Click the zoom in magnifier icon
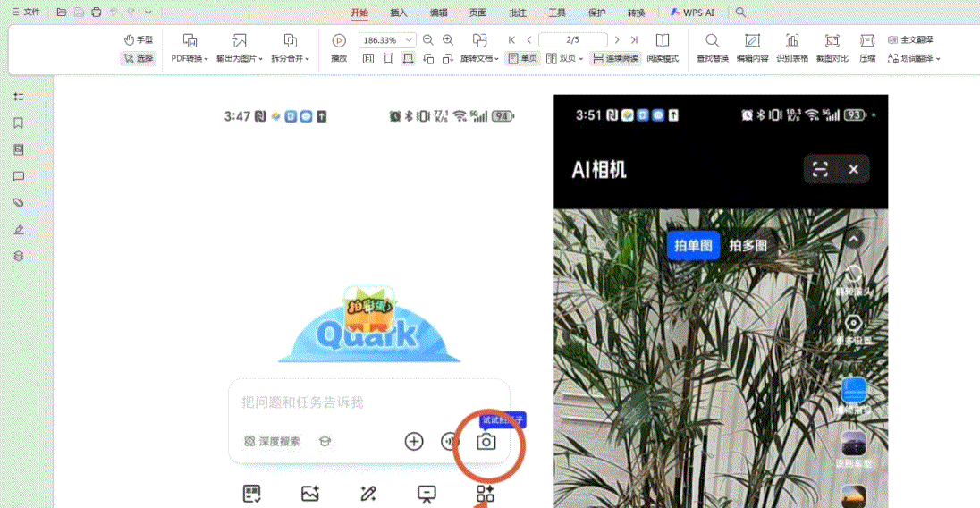980x508 pixels. (x=448, y=40)
